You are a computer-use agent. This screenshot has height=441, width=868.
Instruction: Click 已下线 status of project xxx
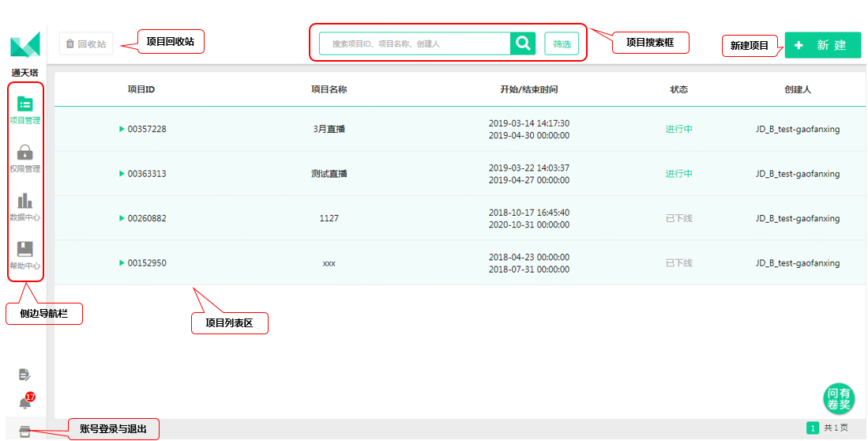678,263
